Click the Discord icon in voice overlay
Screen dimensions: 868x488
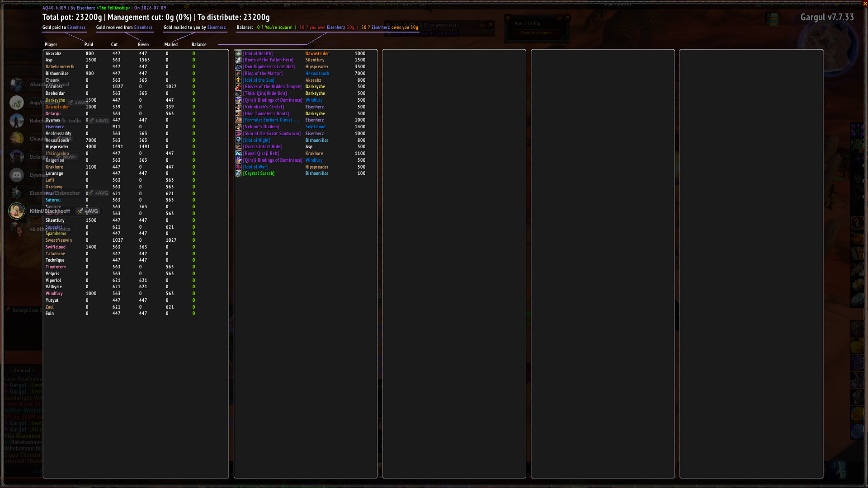pyautogui.click(x=17, y=175)
